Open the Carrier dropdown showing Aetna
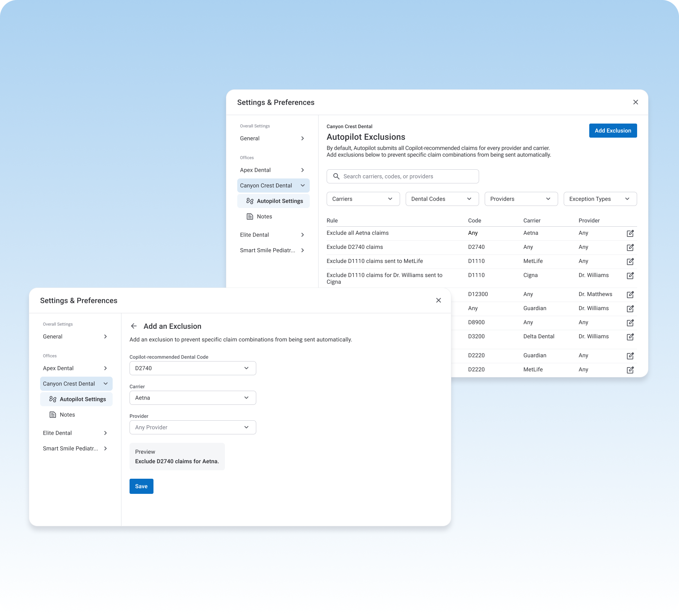 pos(193,398)
